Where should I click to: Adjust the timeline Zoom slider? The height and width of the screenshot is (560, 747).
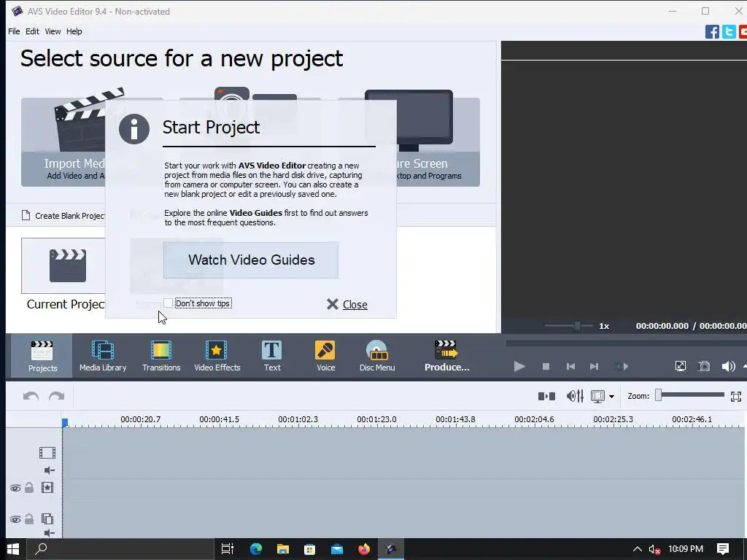coord(659,395)
